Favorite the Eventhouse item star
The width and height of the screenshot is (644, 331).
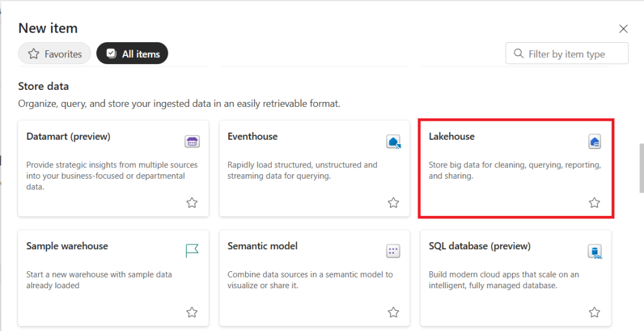pos(394,203)
